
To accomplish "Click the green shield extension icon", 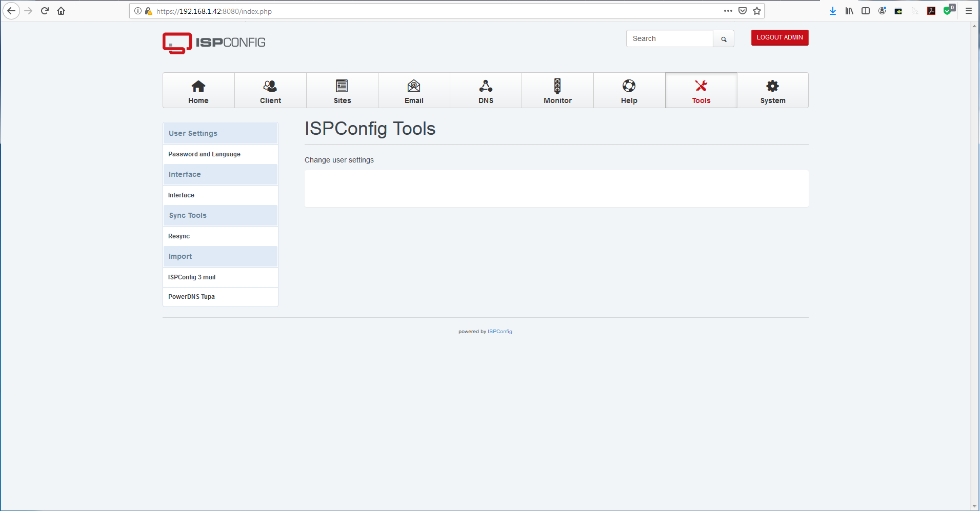I will [x=948, y=10].
